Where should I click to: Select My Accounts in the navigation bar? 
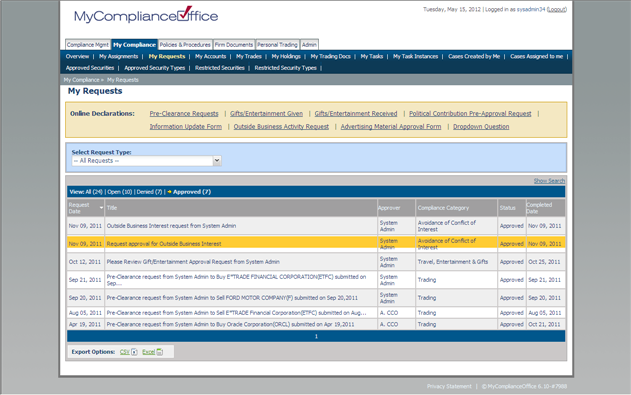210,56
